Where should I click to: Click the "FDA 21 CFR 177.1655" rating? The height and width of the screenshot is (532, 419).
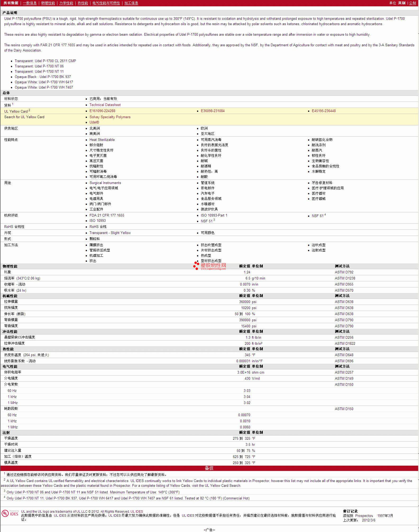[107, 215]
